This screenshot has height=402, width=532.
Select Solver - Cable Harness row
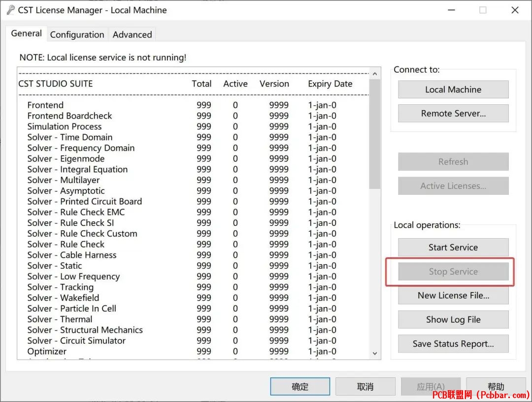182,255
